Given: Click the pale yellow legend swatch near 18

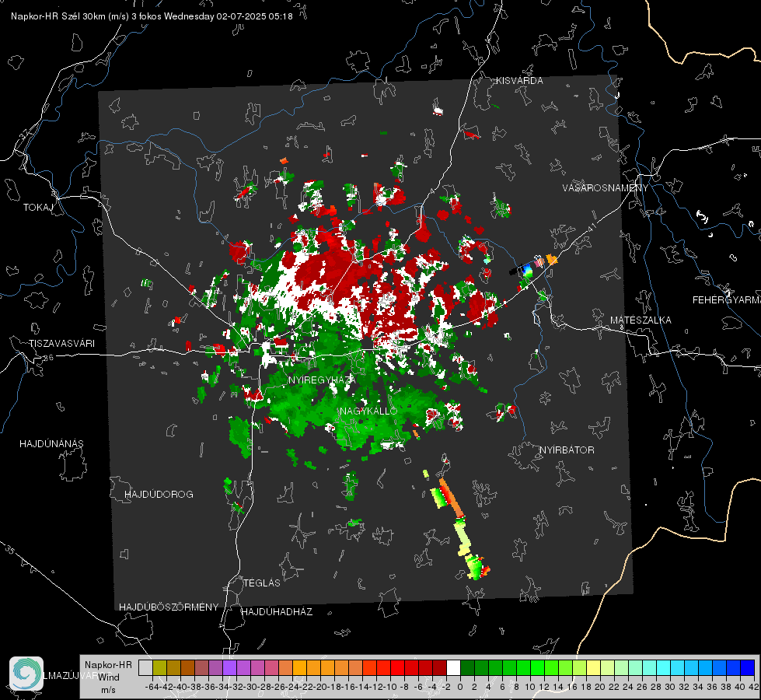Looking at the screenshot, I should (593, 667).
